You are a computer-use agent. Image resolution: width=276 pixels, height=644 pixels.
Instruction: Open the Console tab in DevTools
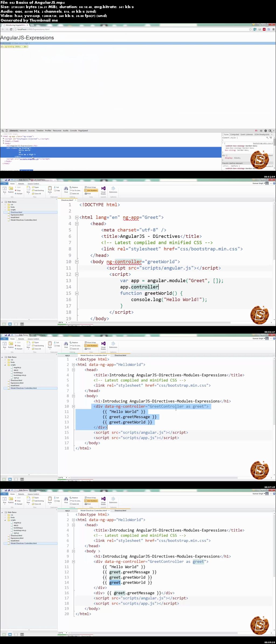tap(73, 131)
